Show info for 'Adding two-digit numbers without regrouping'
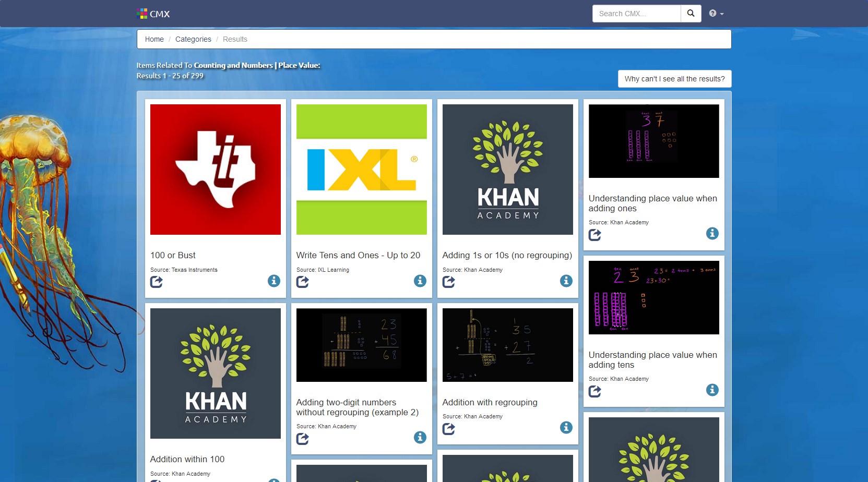Image resolution: width=868 pixels, height=482 pixels. tap(420, 437)
